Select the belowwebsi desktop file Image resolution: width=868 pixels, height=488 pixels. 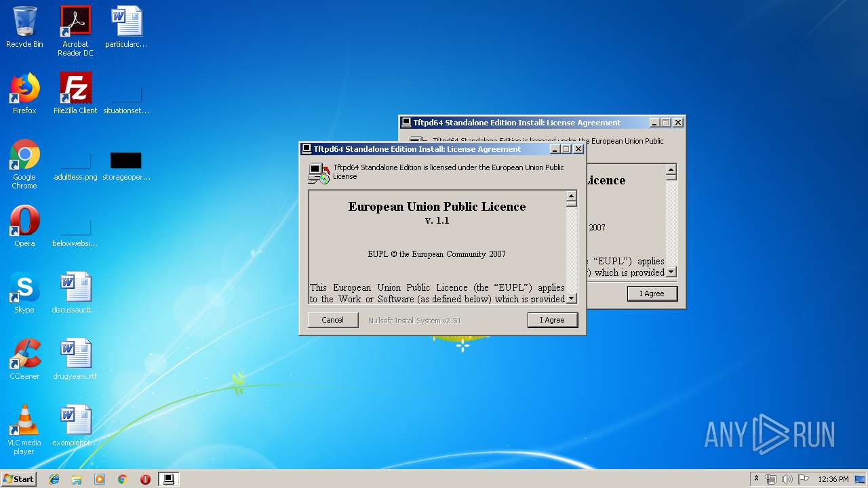click(x=75, y=233)
